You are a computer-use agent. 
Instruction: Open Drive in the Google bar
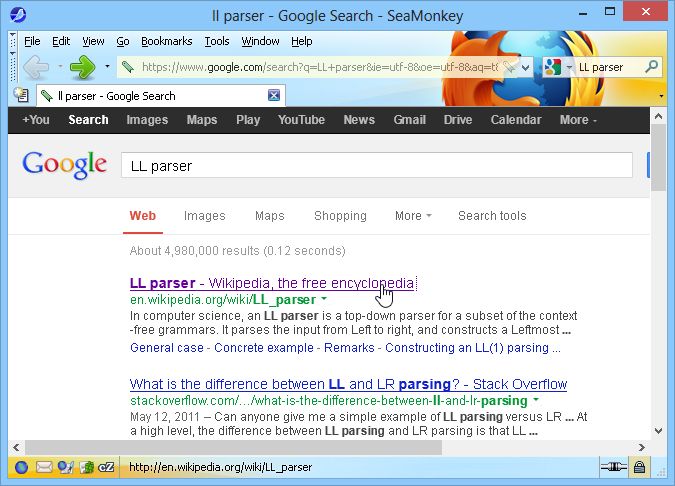point(458,120)
